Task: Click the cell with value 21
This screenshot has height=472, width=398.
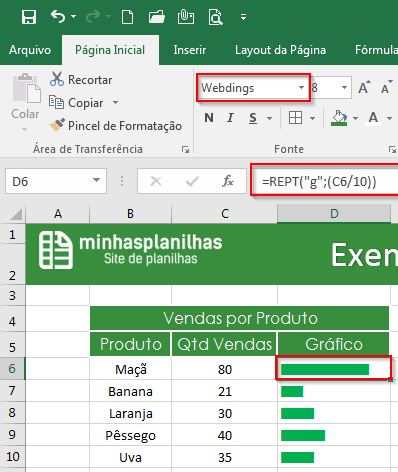Action: 225,391
